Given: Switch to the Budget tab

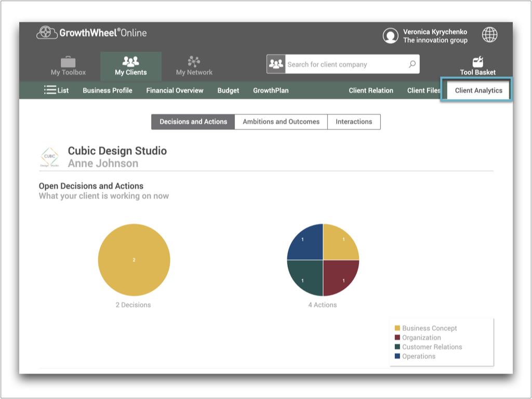Looking at the screenshot, I should (x=229, y=90).
